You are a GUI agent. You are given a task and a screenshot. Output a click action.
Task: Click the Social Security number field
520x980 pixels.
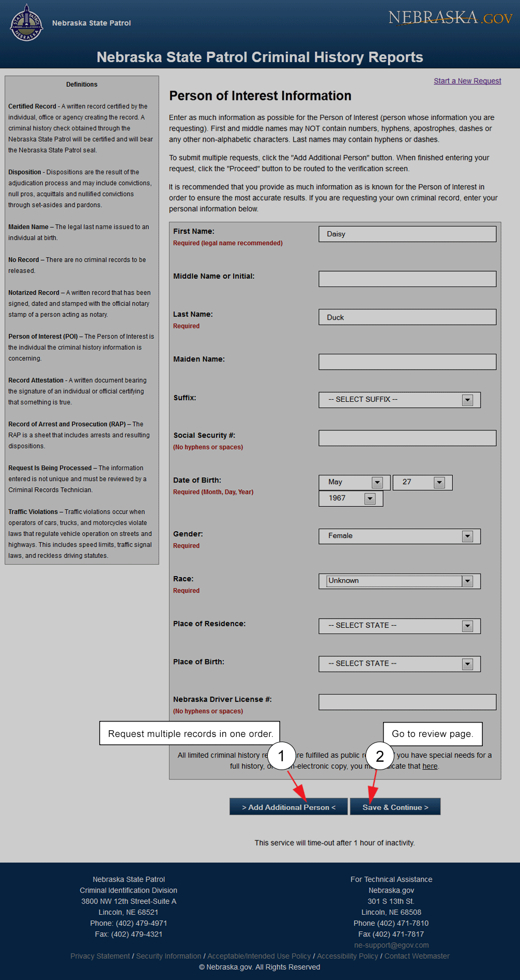coord(407,438)
